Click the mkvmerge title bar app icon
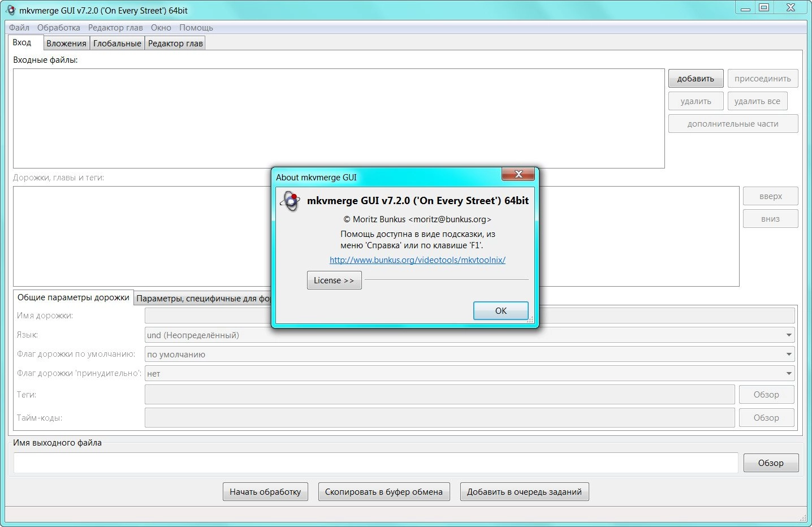Viewport: 812px width, 527px height. coord(11,10)
